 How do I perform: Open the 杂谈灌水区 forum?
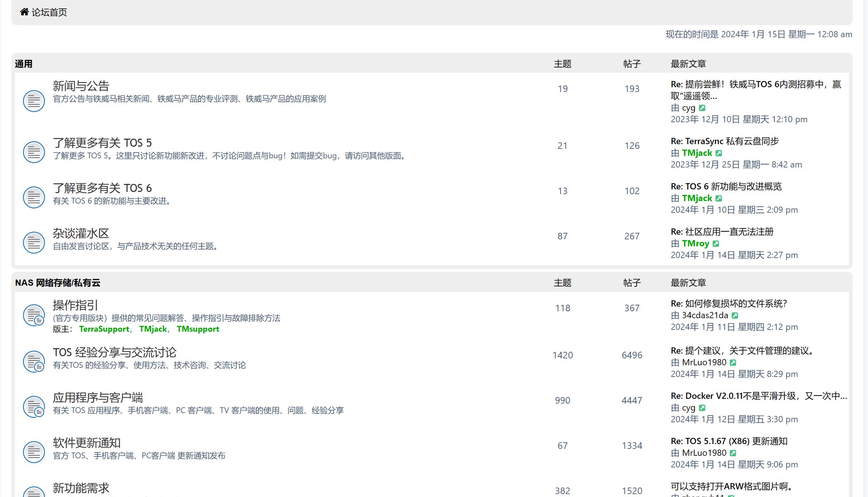[81, 233]
